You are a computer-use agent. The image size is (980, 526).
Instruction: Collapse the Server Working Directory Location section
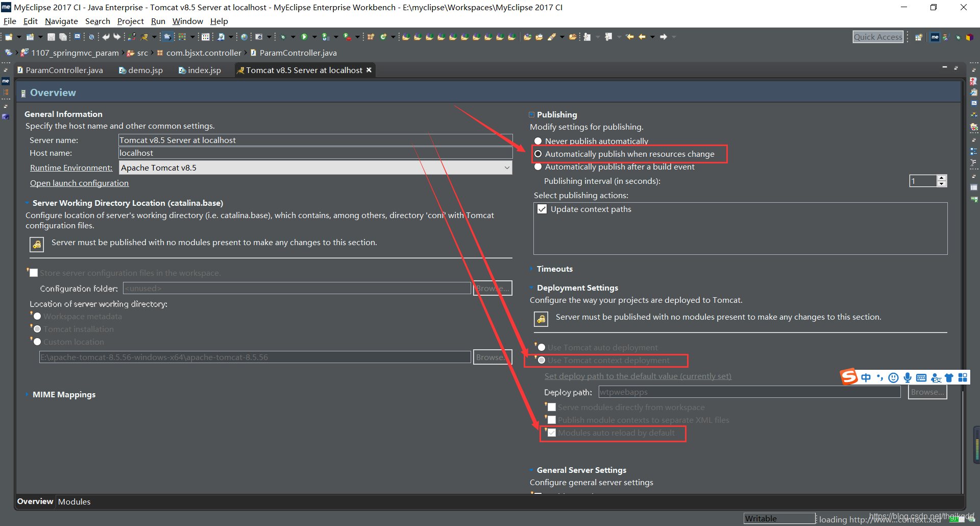point(27,203)
